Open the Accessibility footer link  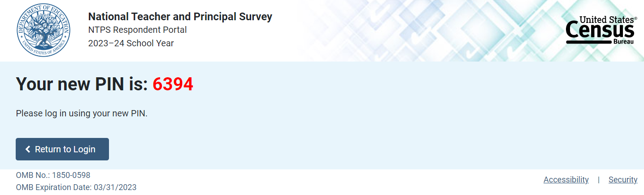(x=566, y=180)
